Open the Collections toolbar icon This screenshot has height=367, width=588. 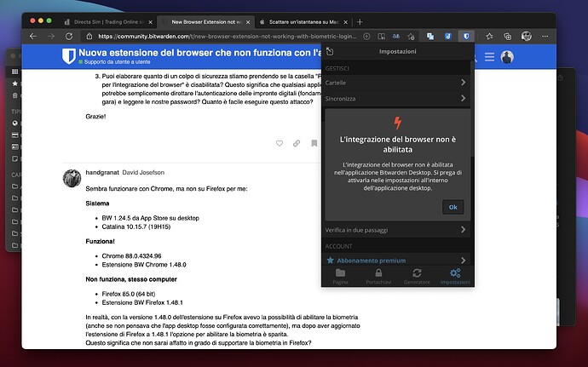tap(507, 37)
